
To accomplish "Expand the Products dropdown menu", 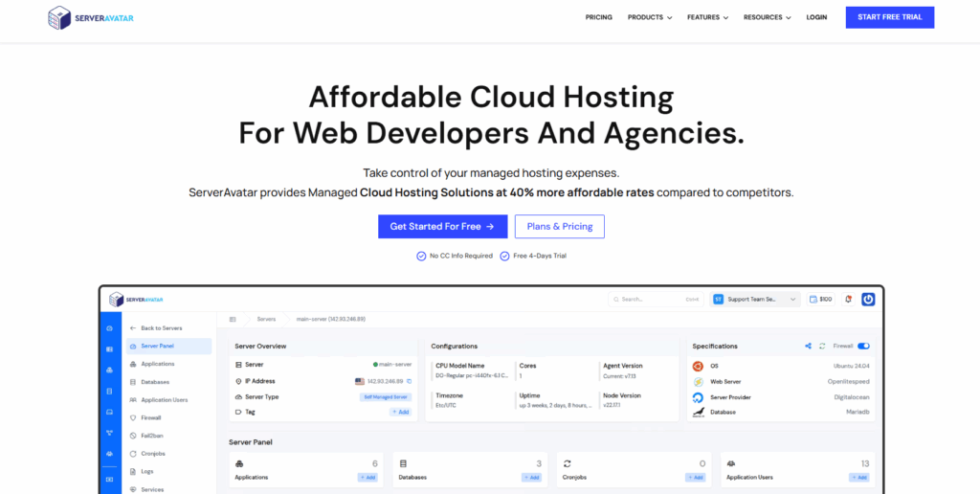I will pos(649,17).
